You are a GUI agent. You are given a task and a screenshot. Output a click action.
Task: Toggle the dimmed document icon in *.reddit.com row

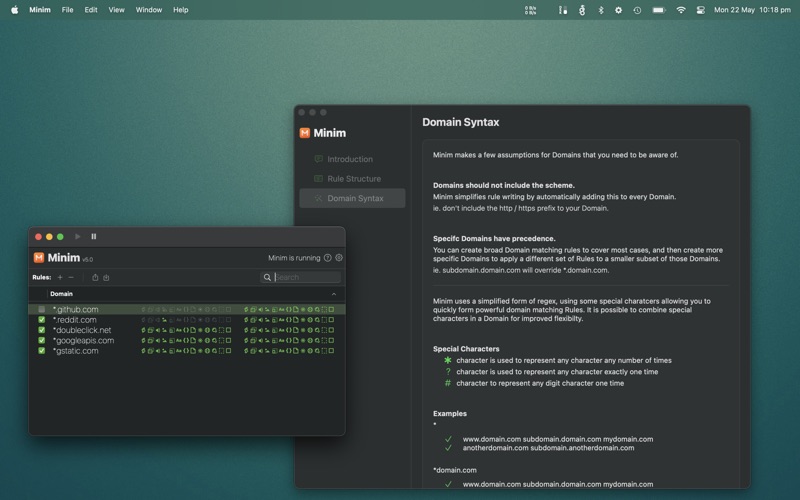pyautogui.click(x=193, y=320)
